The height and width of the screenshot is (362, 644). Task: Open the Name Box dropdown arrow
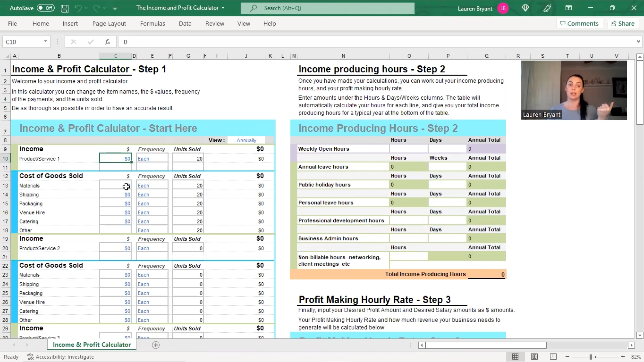pos(45,41)
